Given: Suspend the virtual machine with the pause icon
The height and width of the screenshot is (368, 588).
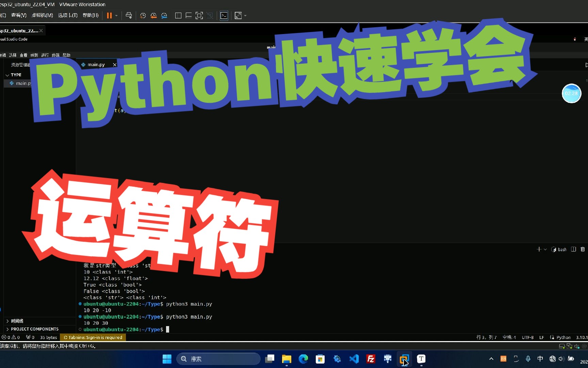Looking at the screenshot, I should point(109,15).
